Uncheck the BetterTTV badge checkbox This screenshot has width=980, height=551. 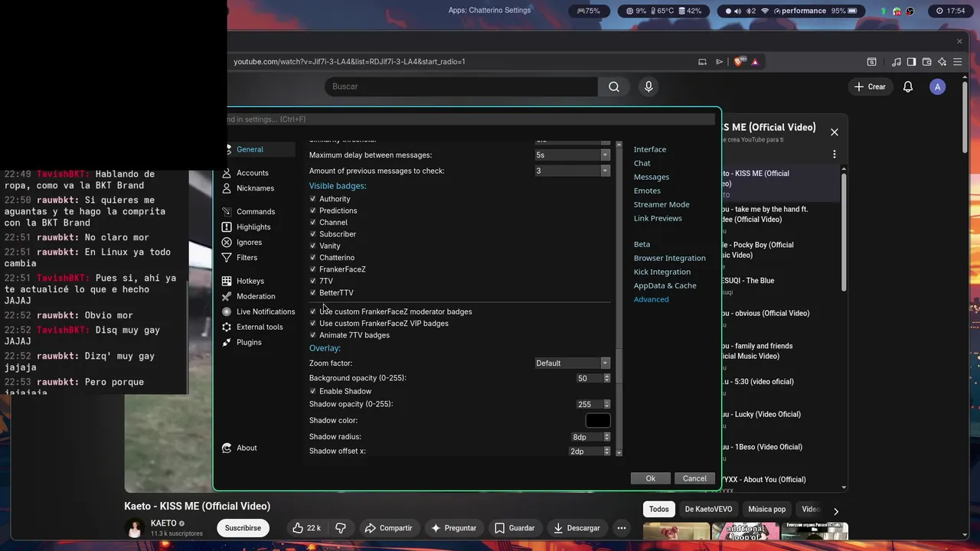pyautogui.click(x=312, y=293)
